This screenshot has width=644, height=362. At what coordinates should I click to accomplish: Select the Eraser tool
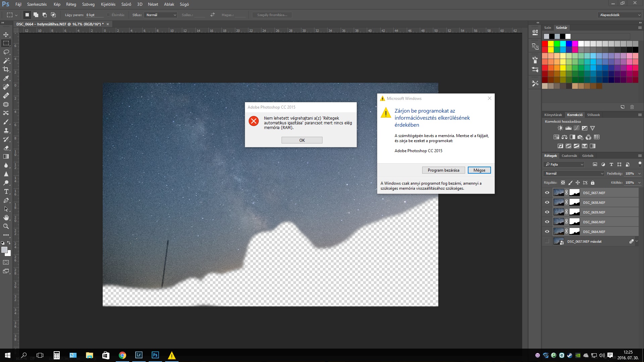pos(6,148)
